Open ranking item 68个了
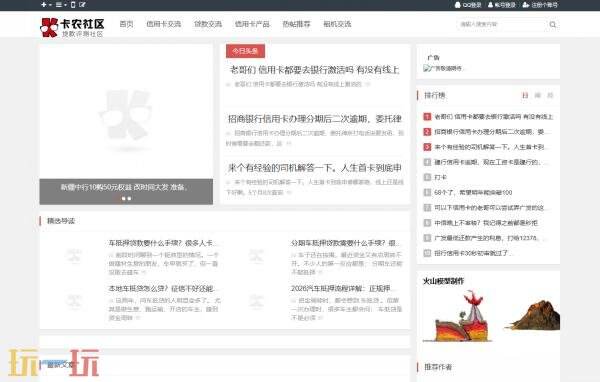Image resolution: width=600 pixels, height=382 pixels. pos(473,193)
